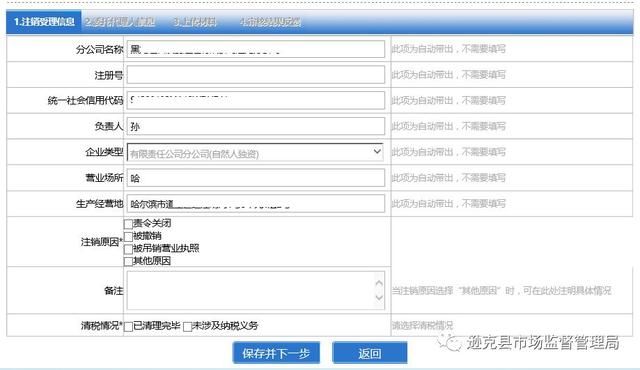The image size is (640, 370).
Task: Check the 其他原因 checkbox
Action: (x=128, y=261)
